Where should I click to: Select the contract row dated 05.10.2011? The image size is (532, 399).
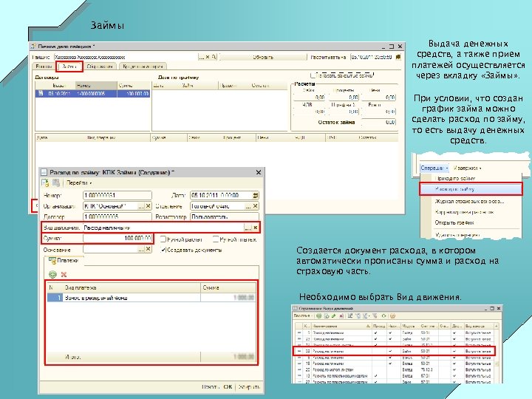point(92,94)
